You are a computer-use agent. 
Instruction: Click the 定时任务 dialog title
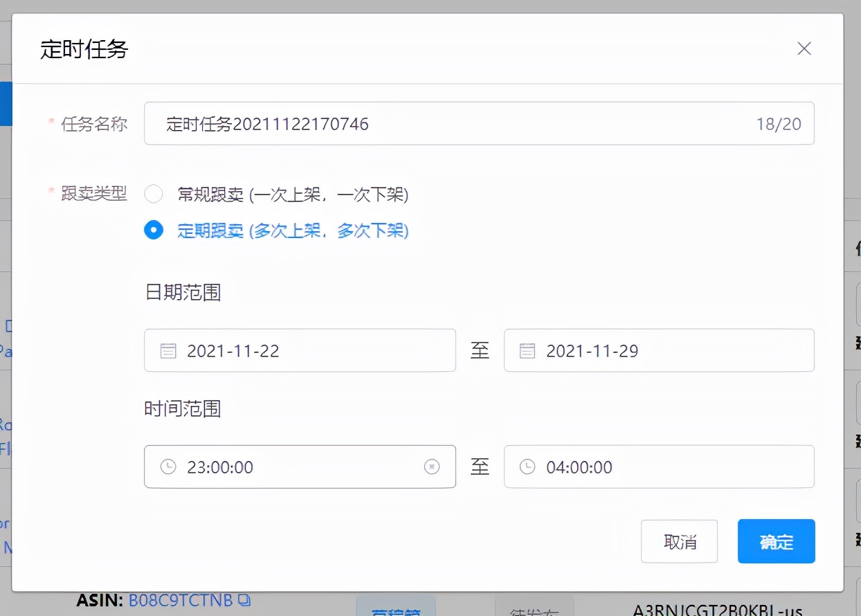[84, 50]
